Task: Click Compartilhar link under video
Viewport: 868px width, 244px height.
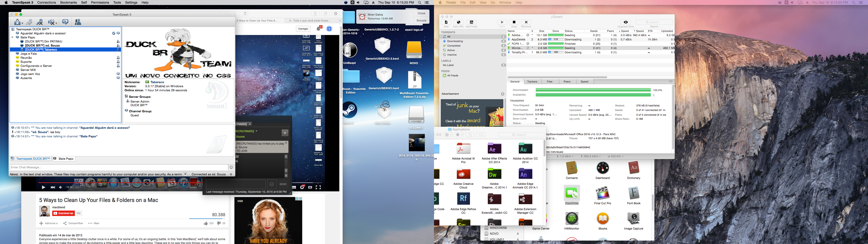Action: pos(73,223)
